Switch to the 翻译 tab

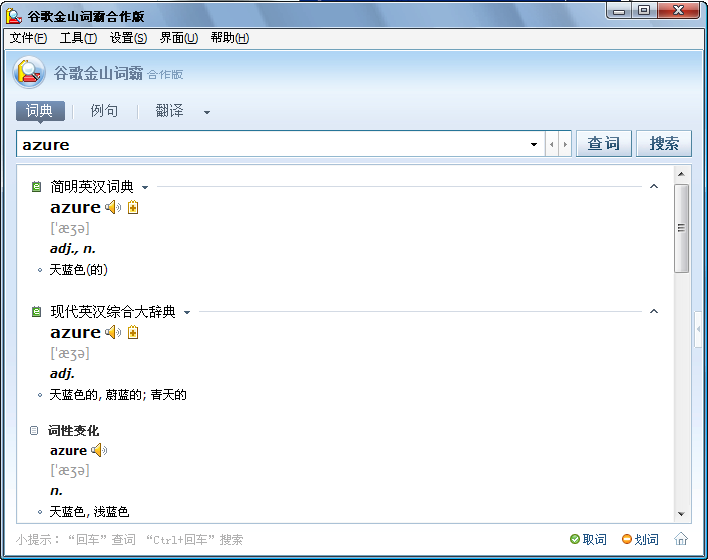(169, 111)
